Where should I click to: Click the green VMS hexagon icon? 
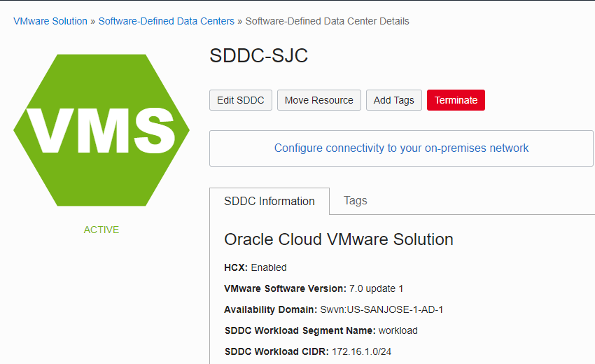pyautogui.click(x=101, y=130)
